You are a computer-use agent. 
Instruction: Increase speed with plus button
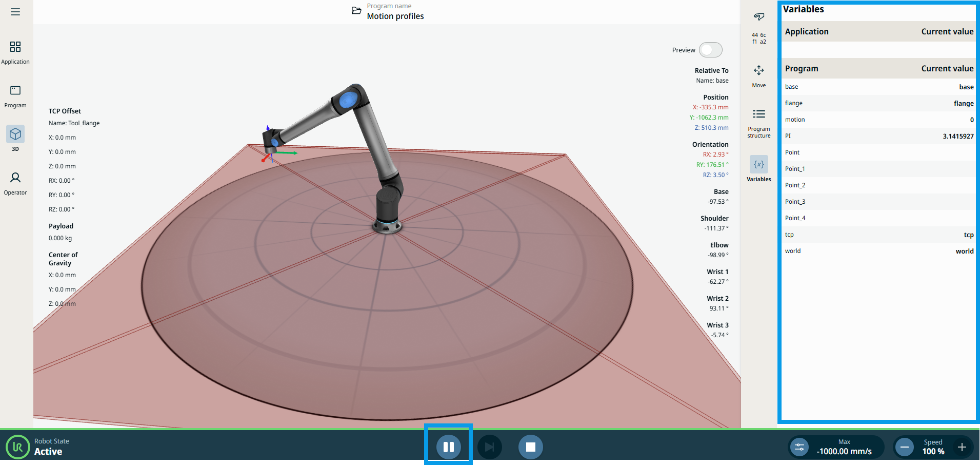[x=962, y=447]
